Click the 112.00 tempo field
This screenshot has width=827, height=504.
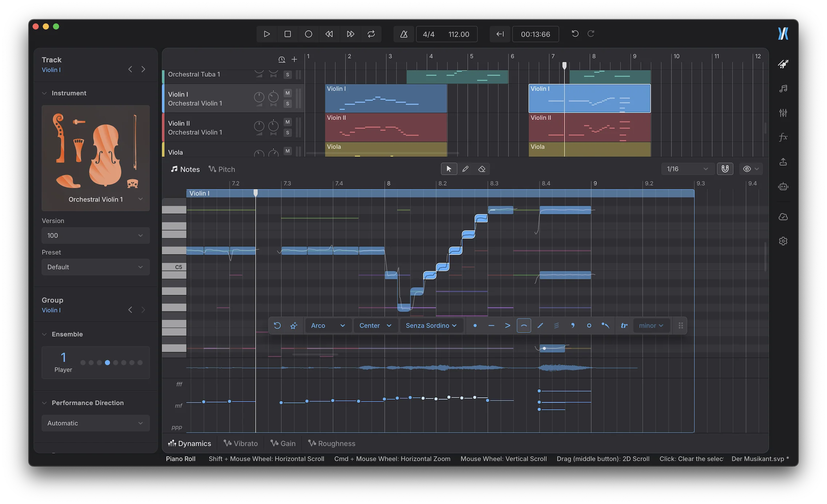459,34
